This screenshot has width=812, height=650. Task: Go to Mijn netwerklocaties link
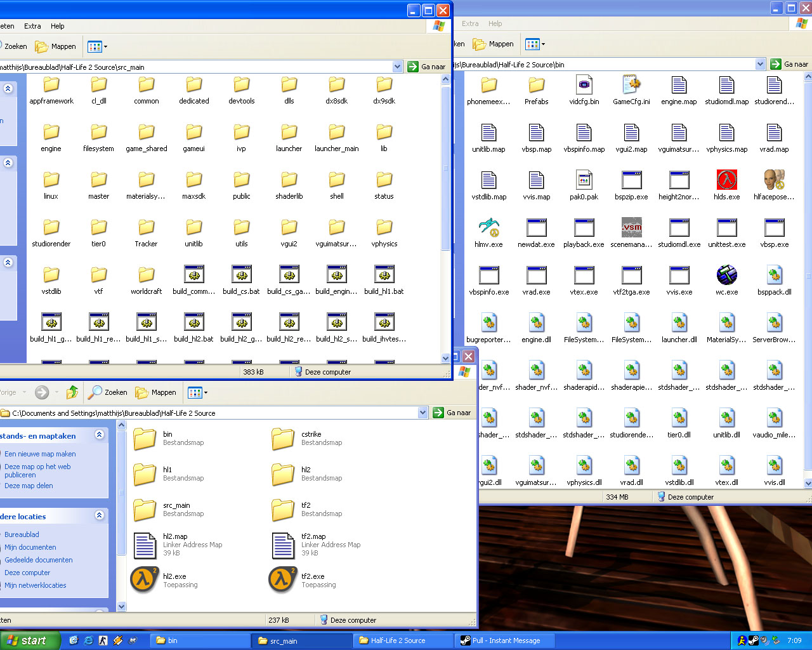point(36,585)
